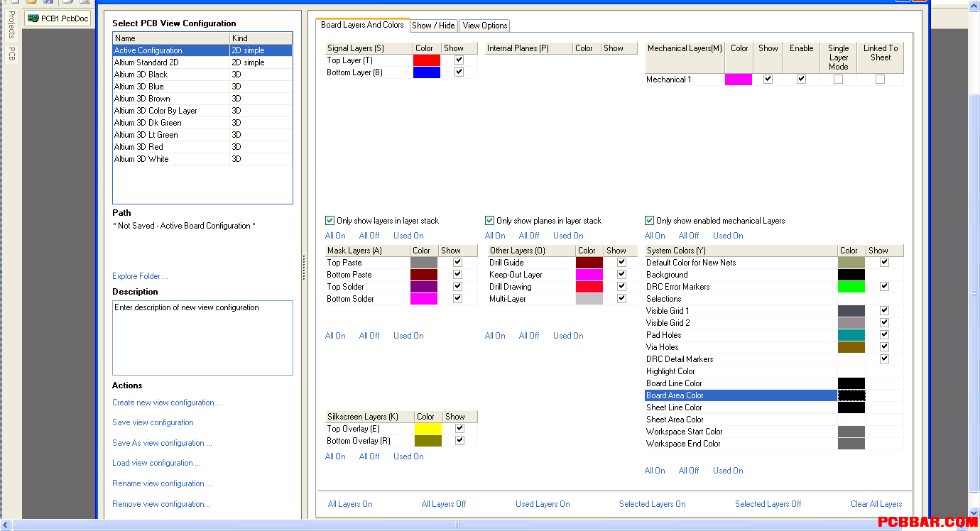Click into the Description text box
Screen dimensions: 980x531
point(202,337)
